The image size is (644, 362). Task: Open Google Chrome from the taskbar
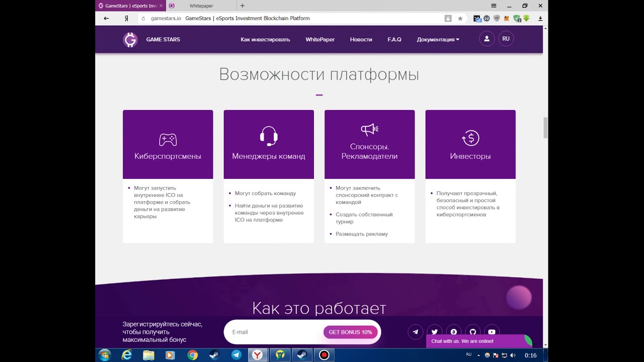(x=193, y=355)
